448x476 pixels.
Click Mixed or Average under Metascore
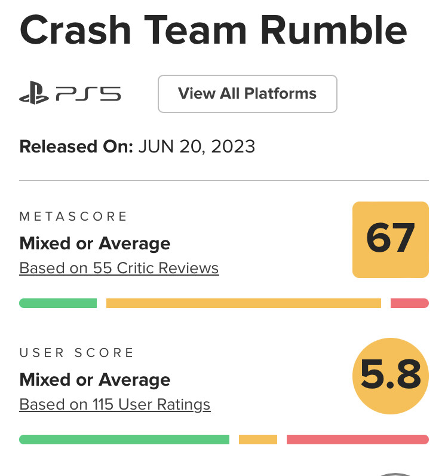tap(95, 243)
